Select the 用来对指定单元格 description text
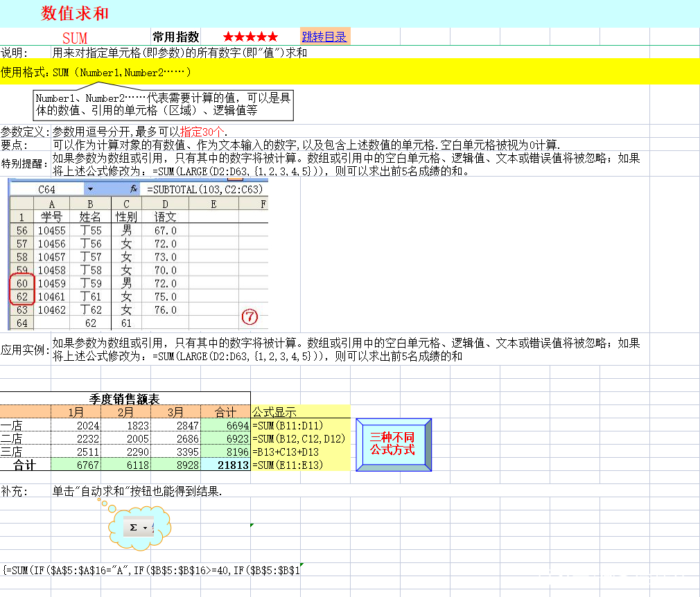This screenshot has height=597, width=700. [x=180, y=52]
